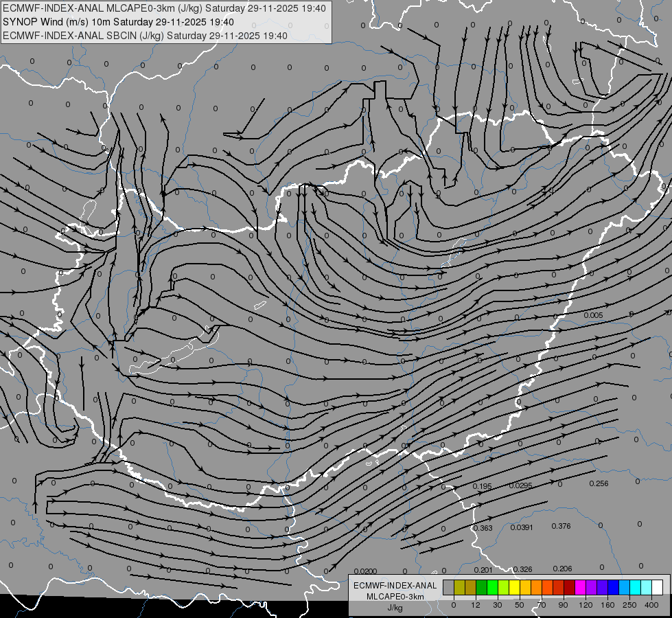This screenshot has width=672, height=618.
Task: Click the map value 0.326
Action: pyautogui.click(x=522, y=569)
